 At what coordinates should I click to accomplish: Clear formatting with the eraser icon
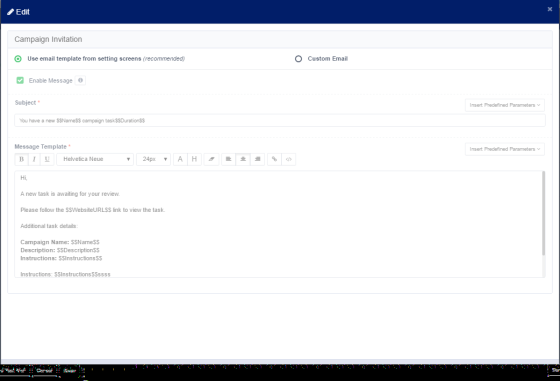pyautogui.click(x=211, y=159)
